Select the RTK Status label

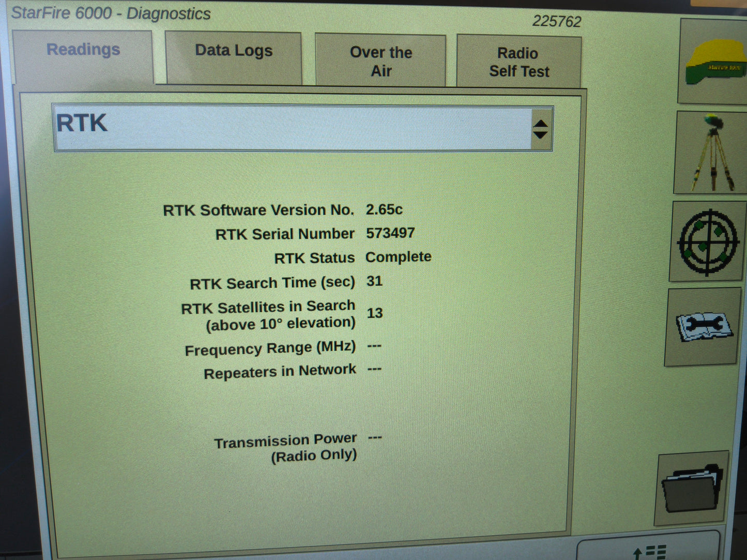[x=314, y=258]
